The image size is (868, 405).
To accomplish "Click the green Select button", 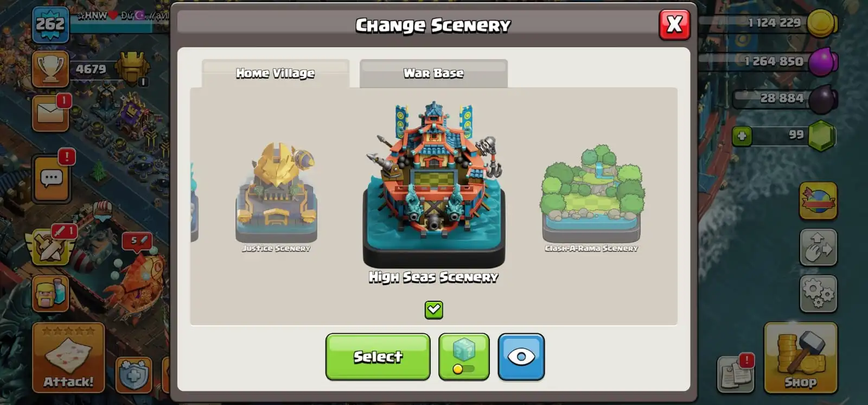I will pos(378,357).
